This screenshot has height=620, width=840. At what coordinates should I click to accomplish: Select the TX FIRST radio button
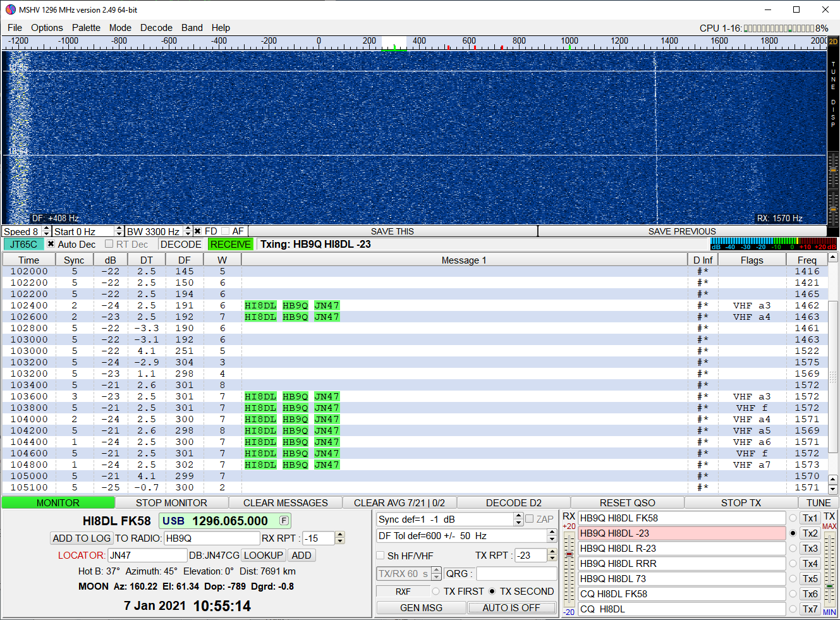(436, 592)
